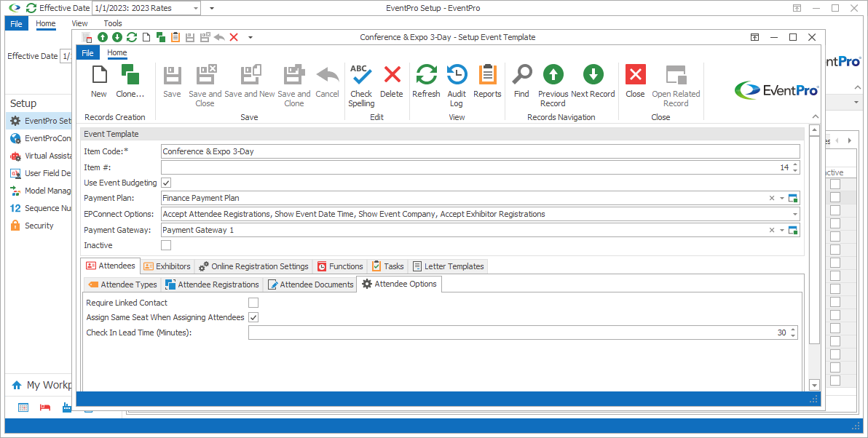Image resolution: width=868 pixels, height=438 pixels.
Task: Open File menu in main EventPro window
Action: point(17,23)
